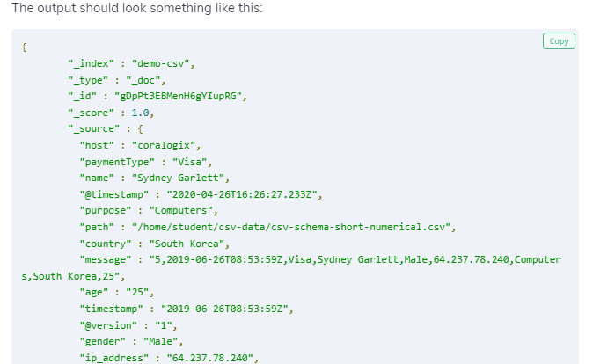Click the Copy button on code block
The height and width of the screenshot is (364, 593).
559,41
